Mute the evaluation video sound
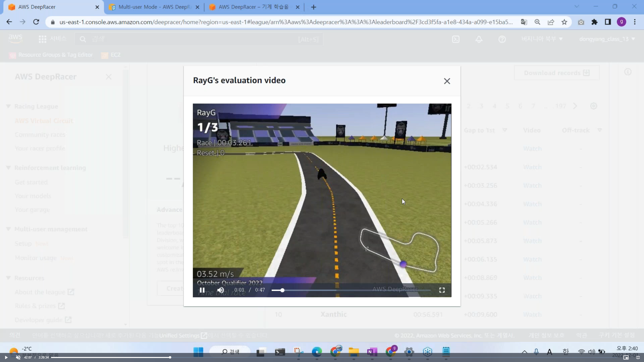This screenshot has height=362, width=644. (221, 290)
